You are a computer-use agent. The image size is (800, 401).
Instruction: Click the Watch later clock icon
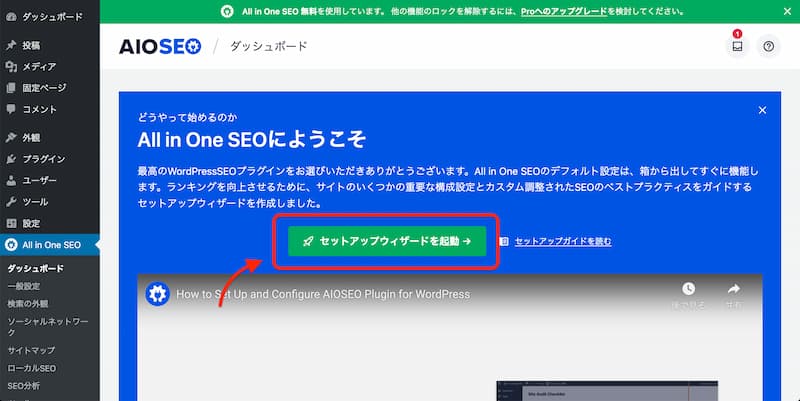688,289
